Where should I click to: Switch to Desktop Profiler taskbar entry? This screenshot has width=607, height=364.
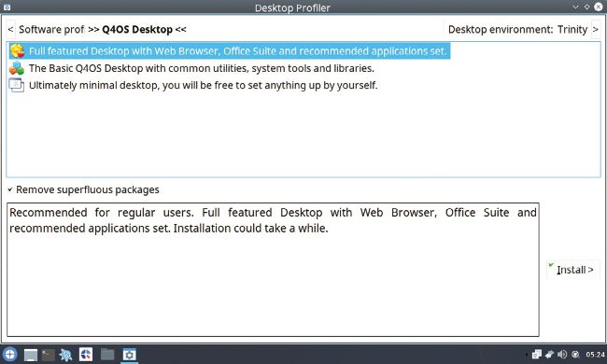coord(129,355)
